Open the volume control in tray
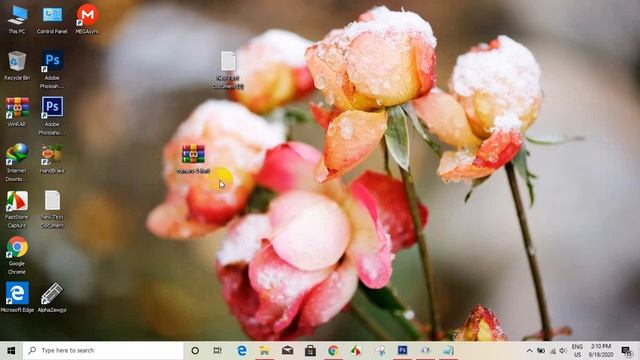 click(563, 351)
